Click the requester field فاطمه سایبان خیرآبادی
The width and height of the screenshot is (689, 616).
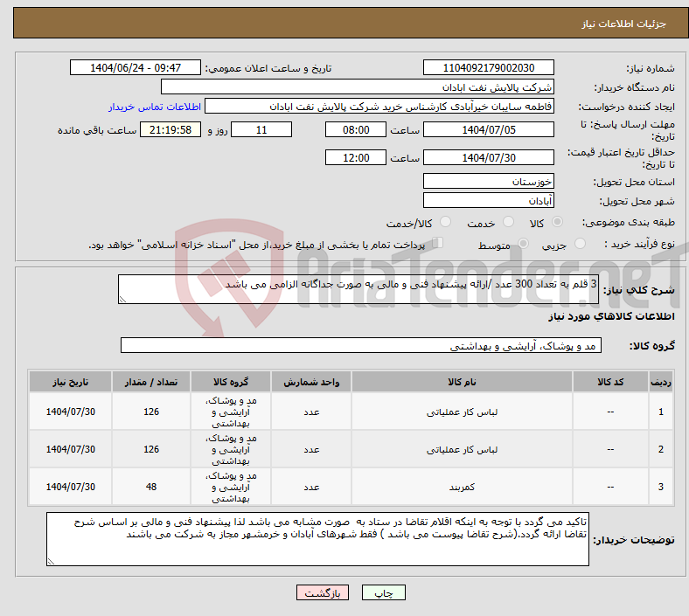point(379,107)
